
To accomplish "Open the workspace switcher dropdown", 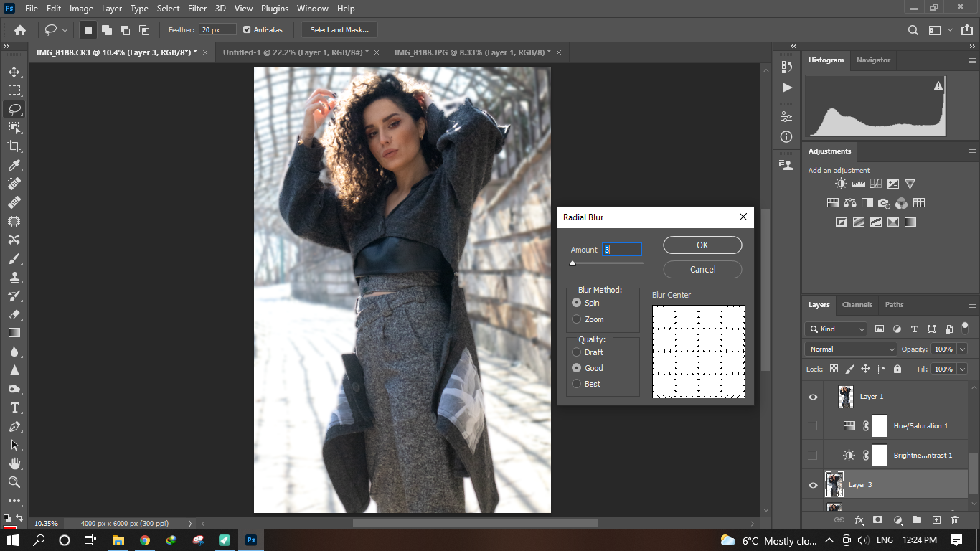I will (939, 30).
